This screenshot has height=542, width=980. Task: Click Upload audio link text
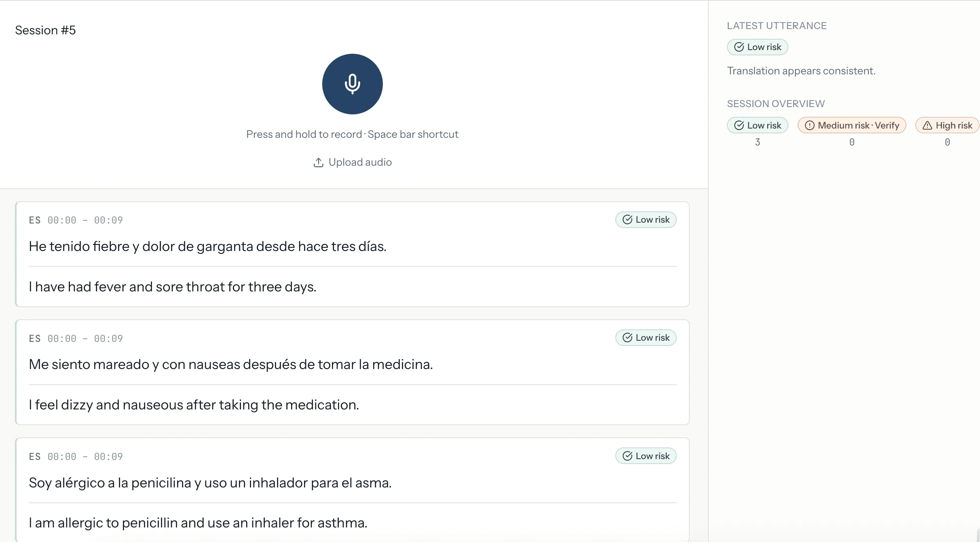pyautogui.click(x=360, y=162)
